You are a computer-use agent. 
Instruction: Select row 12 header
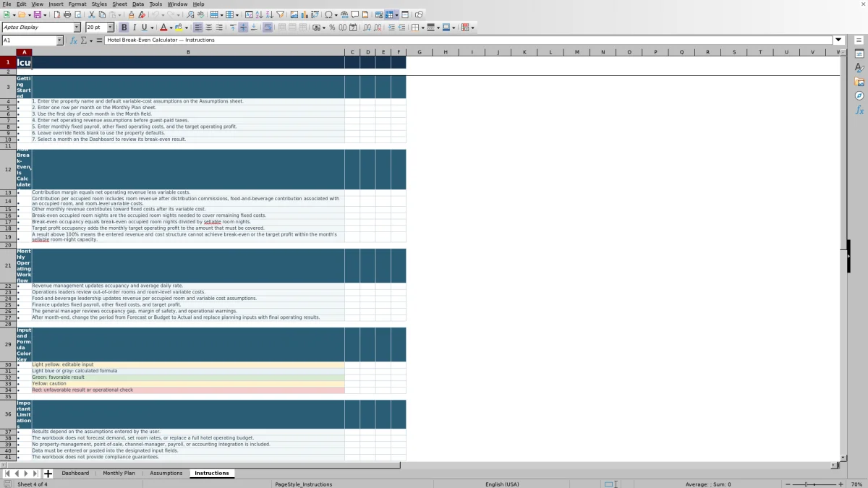pos(8,169)
